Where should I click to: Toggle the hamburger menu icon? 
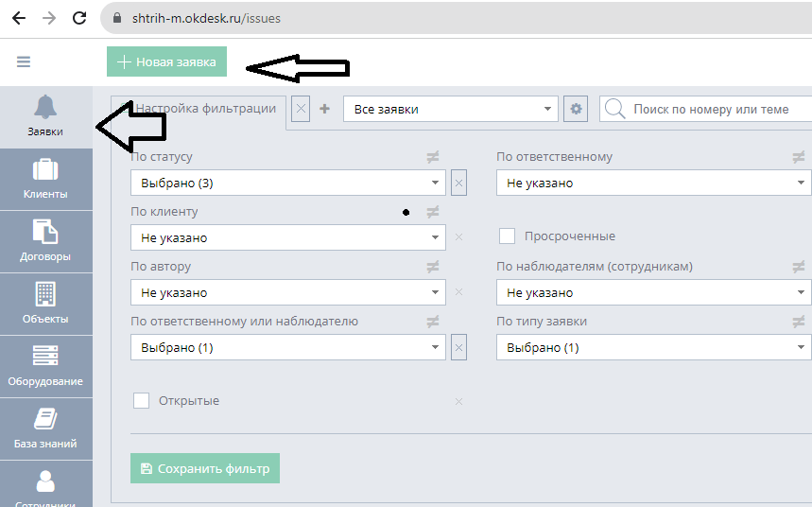tap(24, 62)
